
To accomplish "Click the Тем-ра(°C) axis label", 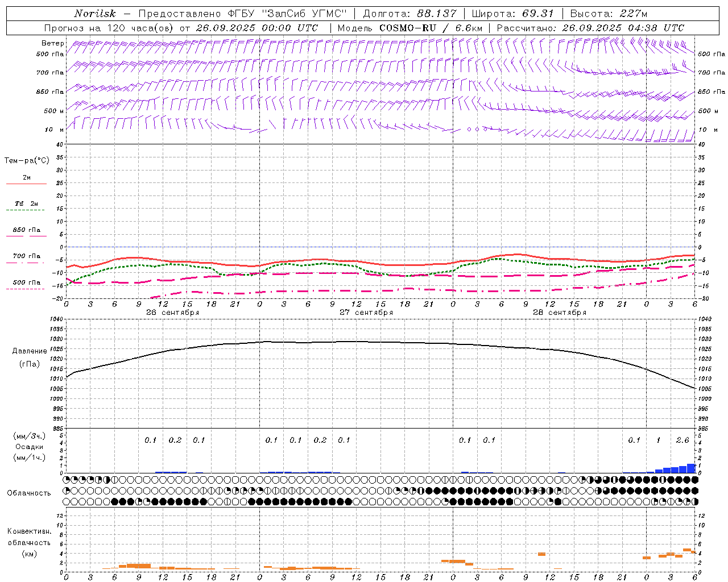I will point(27,161).
